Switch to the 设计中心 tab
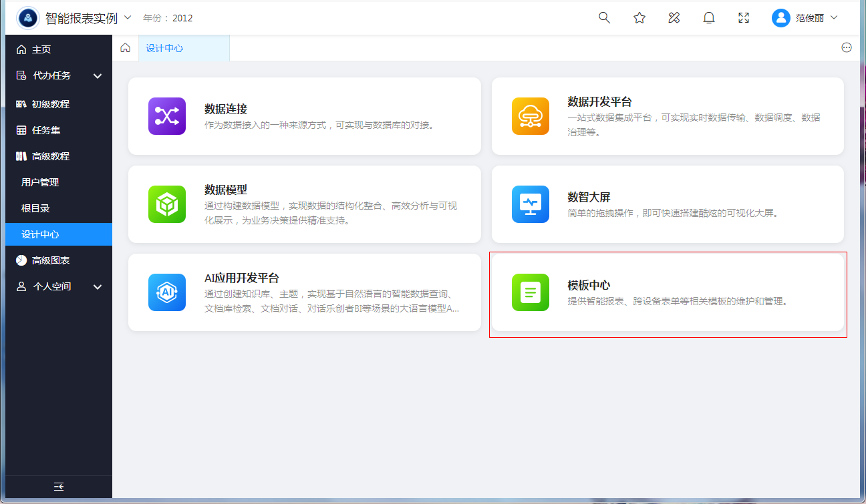Image resolution: width=866 pixels, height=504 pixels. pos(165,48)
